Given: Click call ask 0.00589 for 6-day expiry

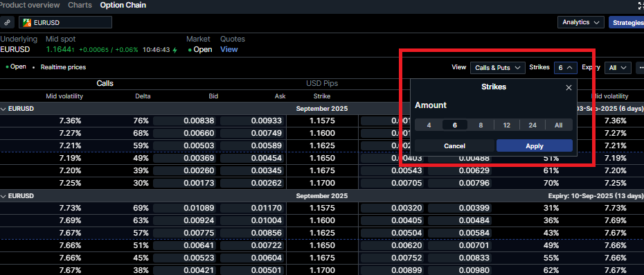Looking at the screenshot, I should [x=252, y=145].
